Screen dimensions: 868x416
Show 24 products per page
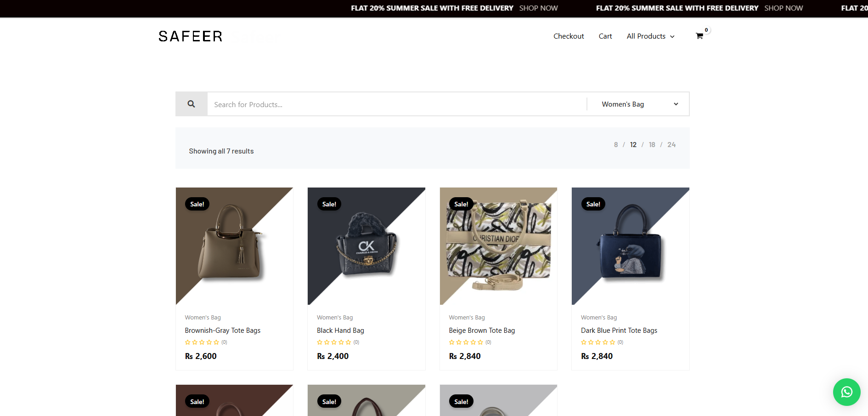[x=671, y=145]
